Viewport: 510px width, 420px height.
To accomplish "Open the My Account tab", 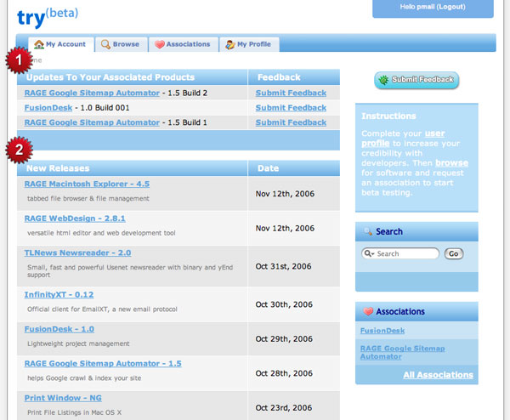I will [x=61, y=44].
